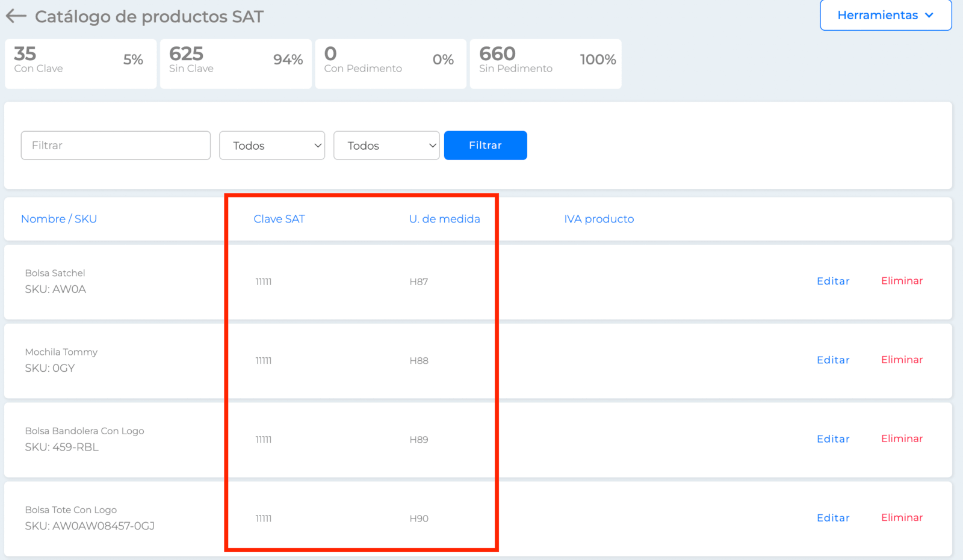Click the H88 unit value
The width and height of the screenshot is (963, 560).
pos(419,360)
